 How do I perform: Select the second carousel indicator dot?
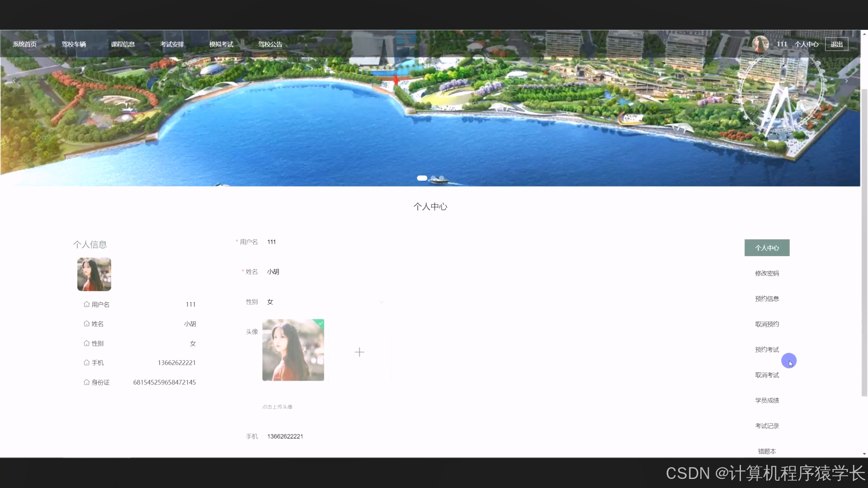(433, 178)
